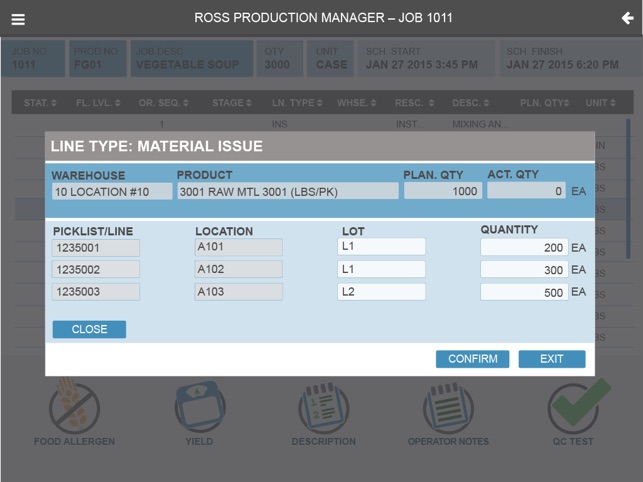This screenshot has width=643, height=482.
Task: Click the QTY 3000 tile
Action: click(x=280, y=58)
